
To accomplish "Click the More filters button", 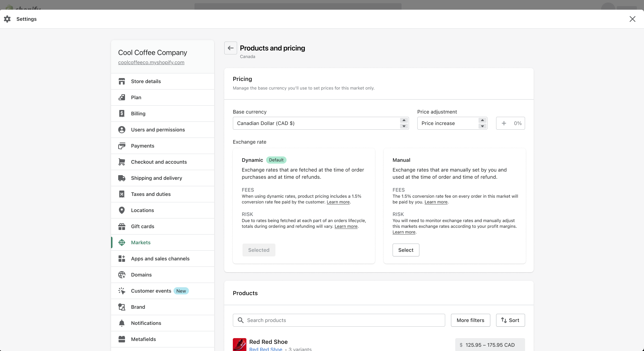I will click(x=470, y=320).
